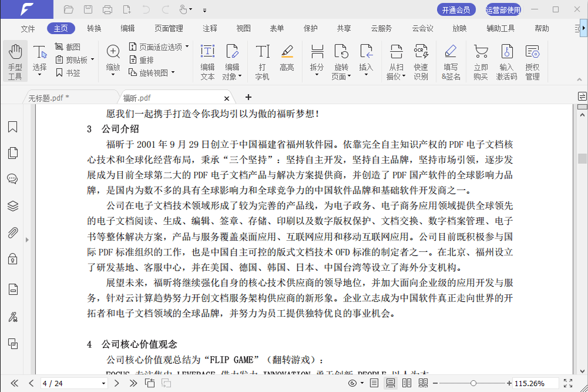The width and height of the screenshot is (588, 392).
Task: Jump to the last page
Action: click(133, 383)
